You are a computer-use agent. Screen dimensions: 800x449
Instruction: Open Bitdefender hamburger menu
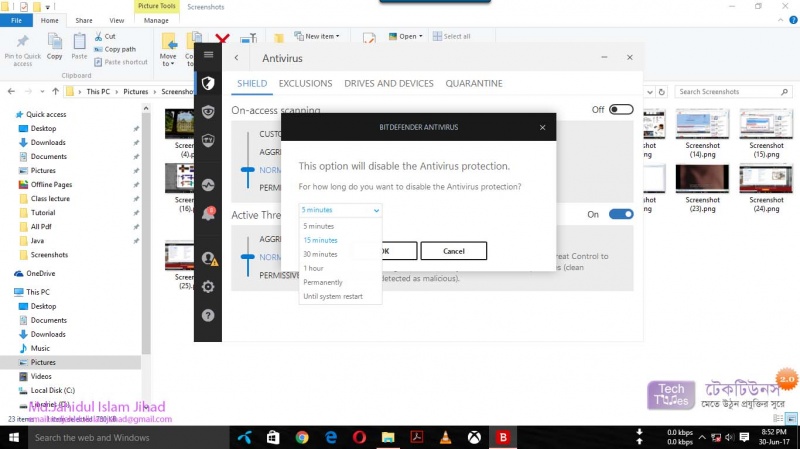208,55
